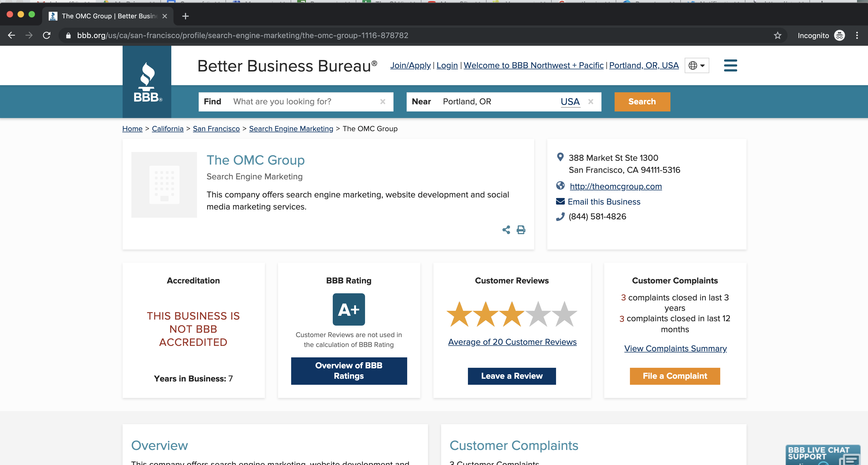Select The OMC Group browser tab
868x465 pixels.
(108, 16)
